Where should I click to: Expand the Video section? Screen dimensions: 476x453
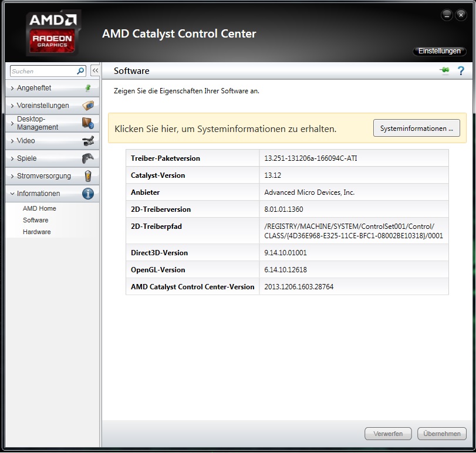pos(52,141)
